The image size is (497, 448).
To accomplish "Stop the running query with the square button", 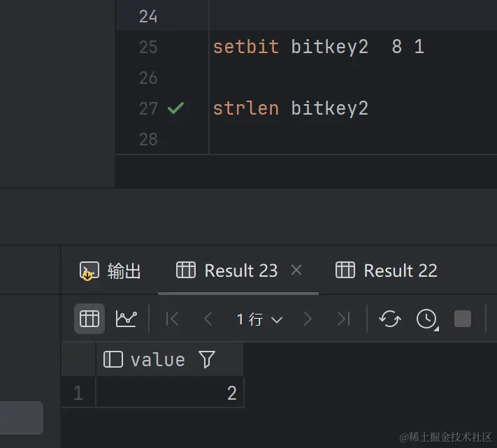I will (463, 319).
